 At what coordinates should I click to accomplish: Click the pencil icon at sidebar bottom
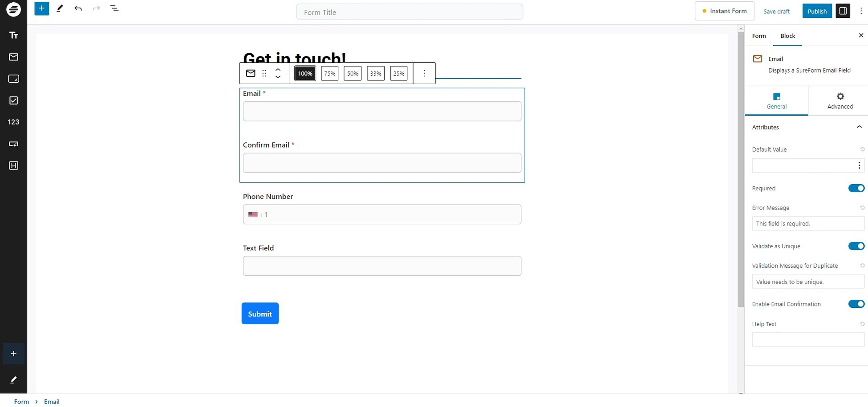pyautogui.click(x=14, y=380)
